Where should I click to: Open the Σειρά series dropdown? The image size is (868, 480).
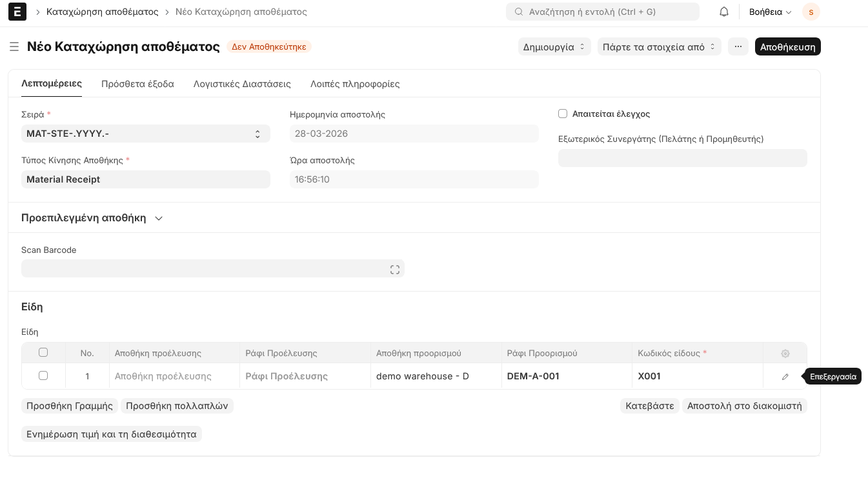click(145, 134)
